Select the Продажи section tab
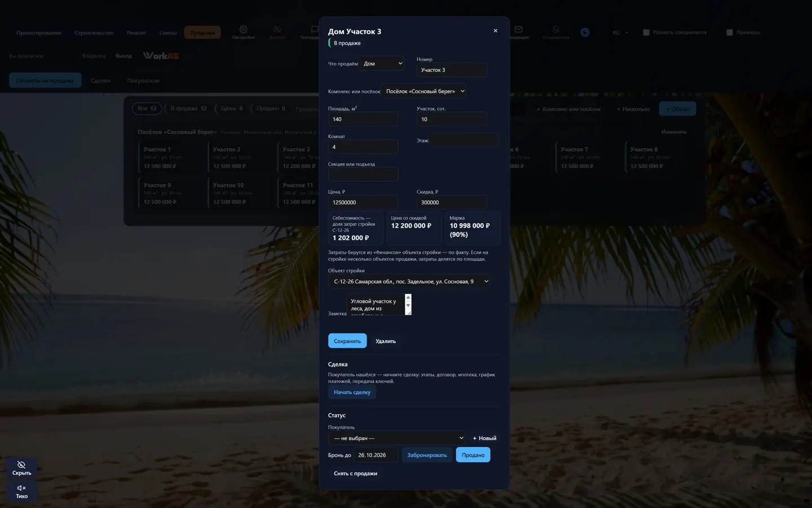Screen dimensions: 812x508 [202, 33]
